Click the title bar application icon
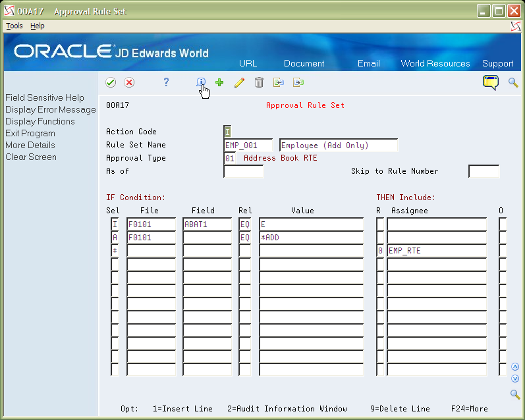This screenshot has height=420, width=525. [x=9, y=11]
